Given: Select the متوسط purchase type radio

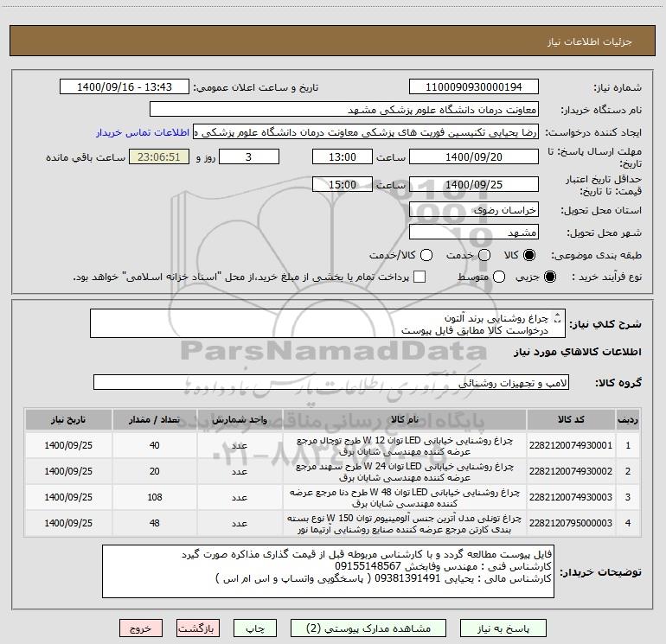Looking at the screenshot, I should click(x=499, y=277).
